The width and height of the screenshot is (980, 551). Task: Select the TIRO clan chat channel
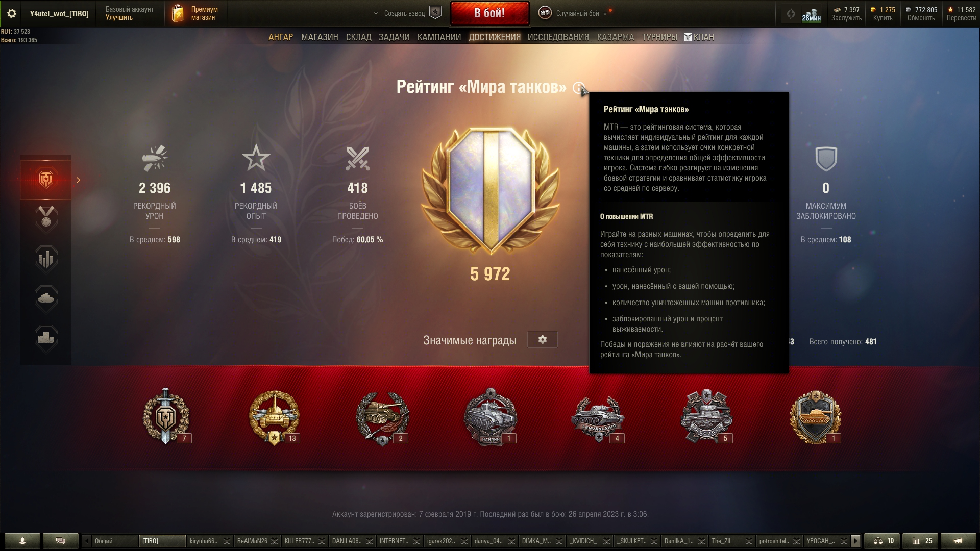pos(162,541)
